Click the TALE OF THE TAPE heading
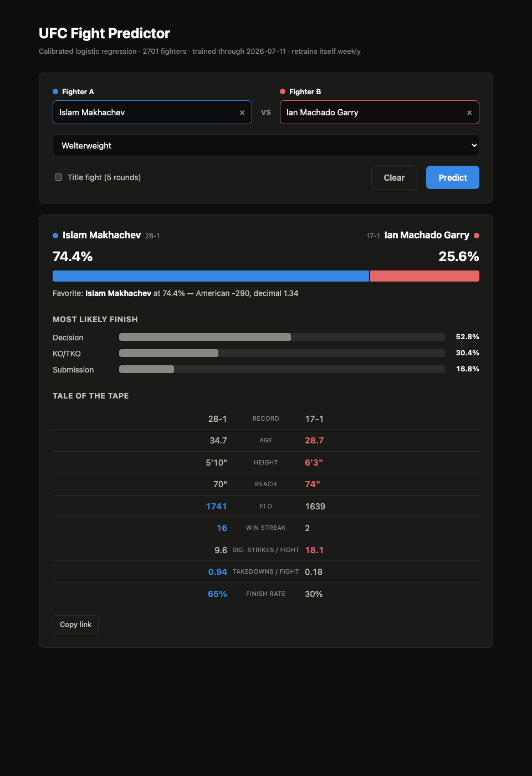This screenshot has width=532, height=776. click(x=90, y=396)
